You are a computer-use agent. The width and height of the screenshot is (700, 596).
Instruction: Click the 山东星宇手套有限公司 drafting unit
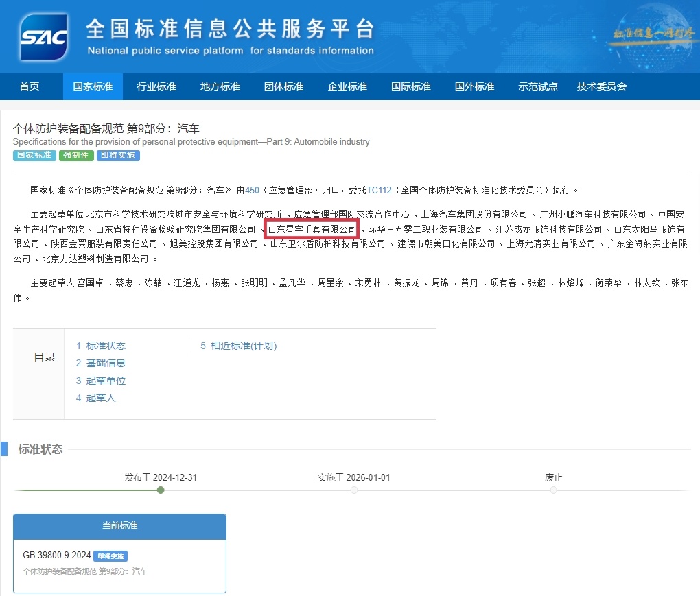312,229
